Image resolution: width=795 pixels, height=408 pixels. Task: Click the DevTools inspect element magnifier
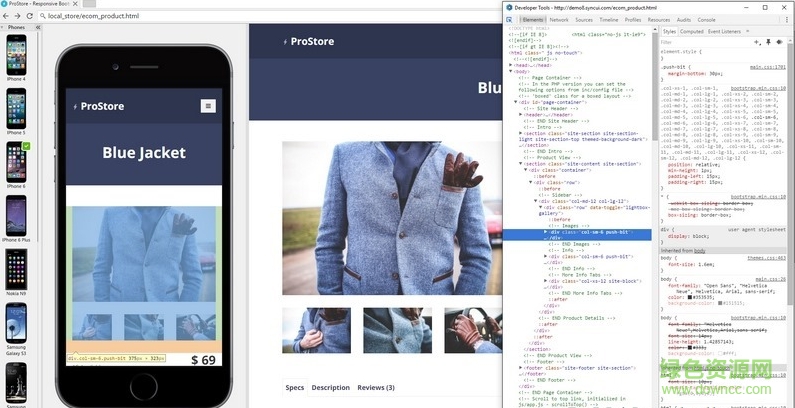(x=509, y=20)
